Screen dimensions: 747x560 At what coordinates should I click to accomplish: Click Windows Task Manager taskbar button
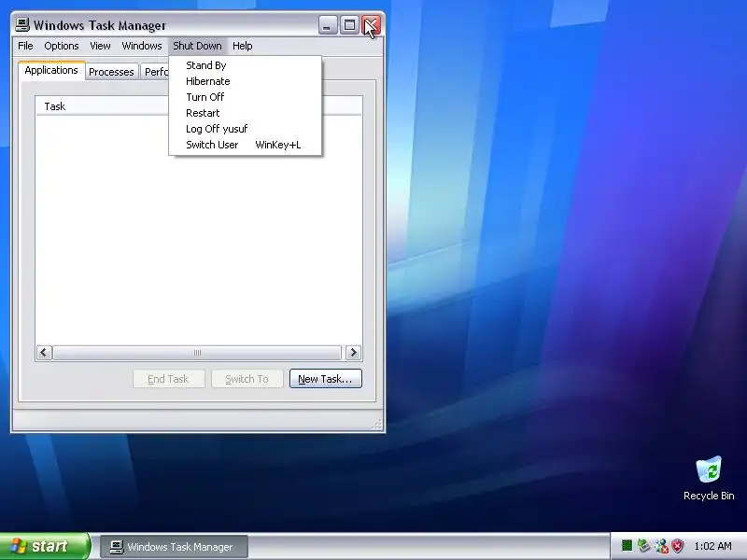pyautogui.click(x=174, y=547)
